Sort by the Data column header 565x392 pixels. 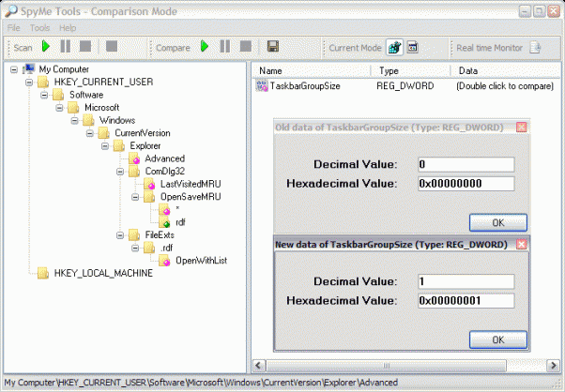coord(506,71)
